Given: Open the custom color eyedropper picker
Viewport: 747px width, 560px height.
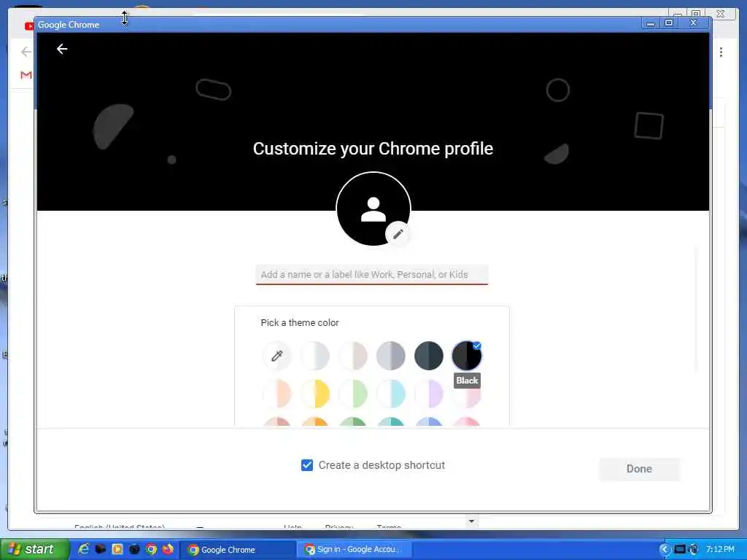Looking at the screenshot, I should [x=276, y=356].
